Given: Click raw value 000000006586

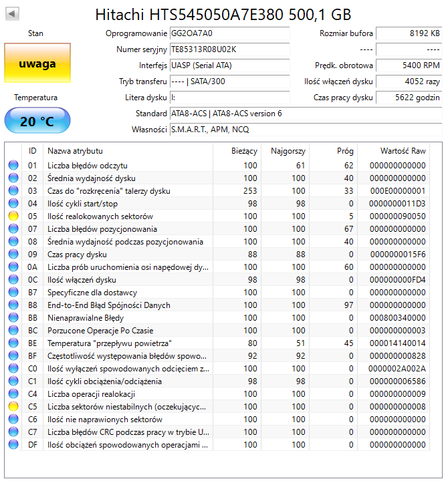Looking at the screenshot, I should point(398,381).
